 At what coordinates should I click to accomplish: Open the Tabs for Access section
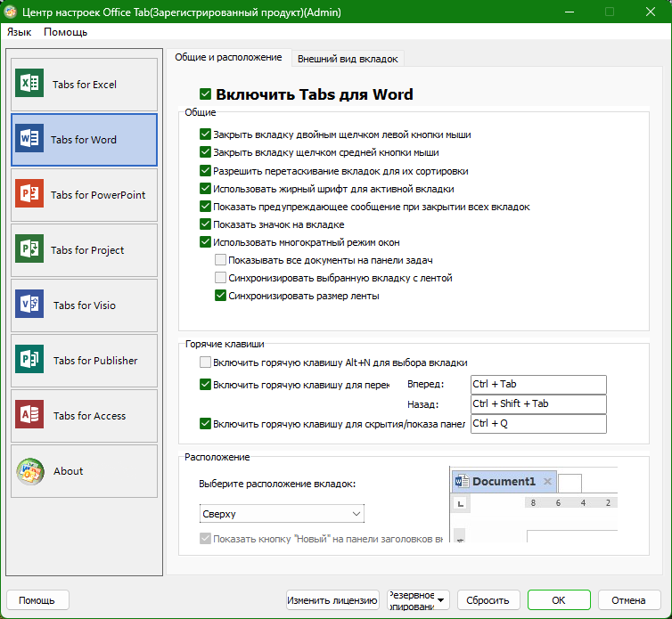click(x=84, y=417)
